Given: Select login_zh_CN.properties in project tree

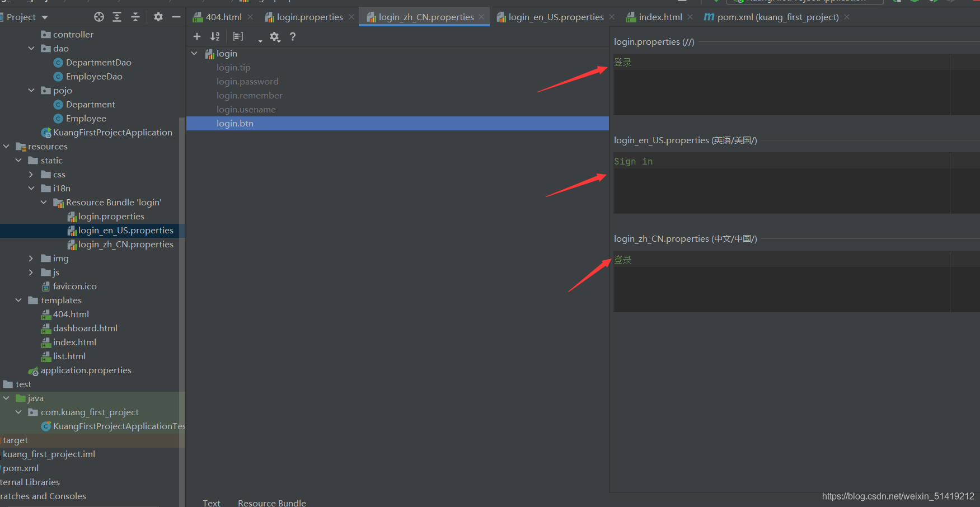Looking at the screenshot, I should pyautogui.click(x=126, y=244).
